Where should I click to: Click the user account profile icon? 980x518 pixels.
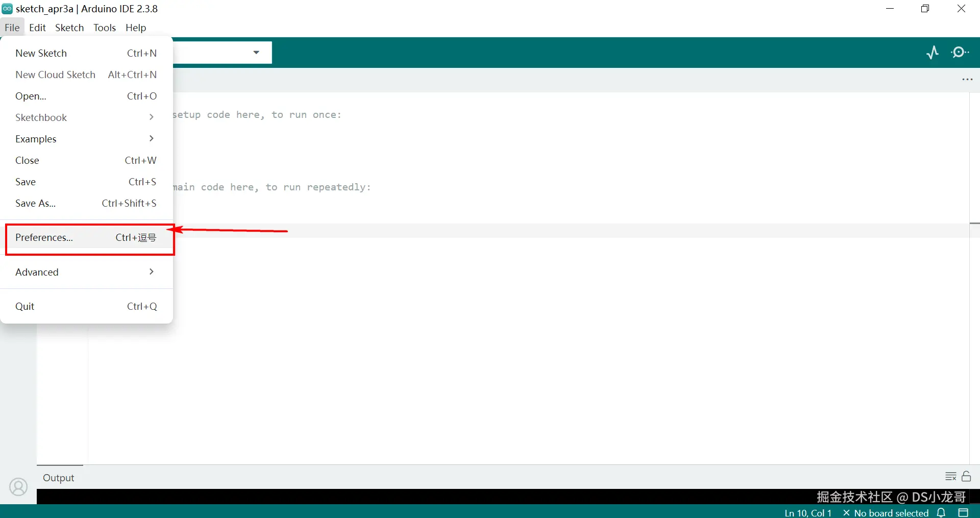click(18, 487)
